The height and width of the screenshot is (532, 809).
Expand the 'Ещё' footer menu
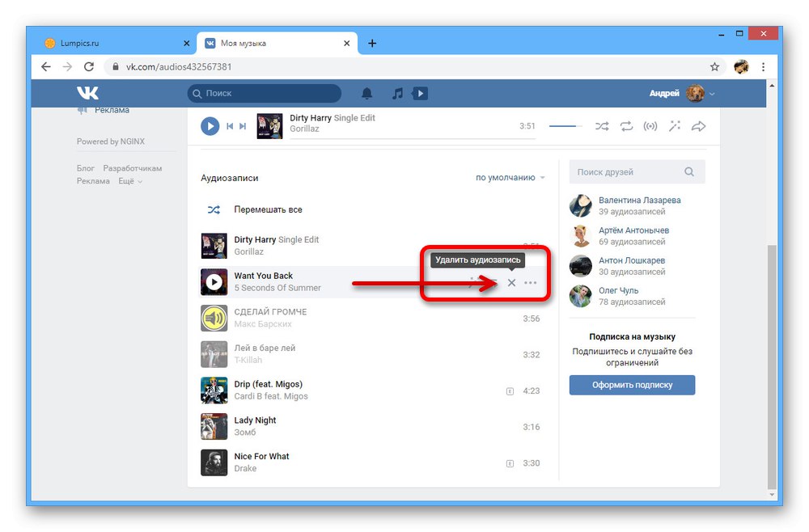[x=130, y=181]
